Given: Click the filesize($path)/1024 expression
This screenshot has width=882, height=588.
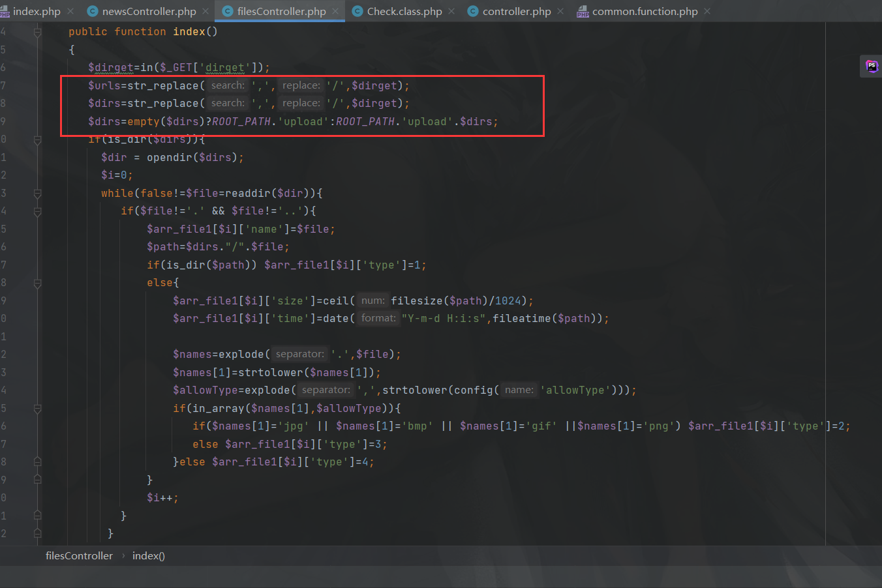Looking at the screenshot, I should point(456,301).
